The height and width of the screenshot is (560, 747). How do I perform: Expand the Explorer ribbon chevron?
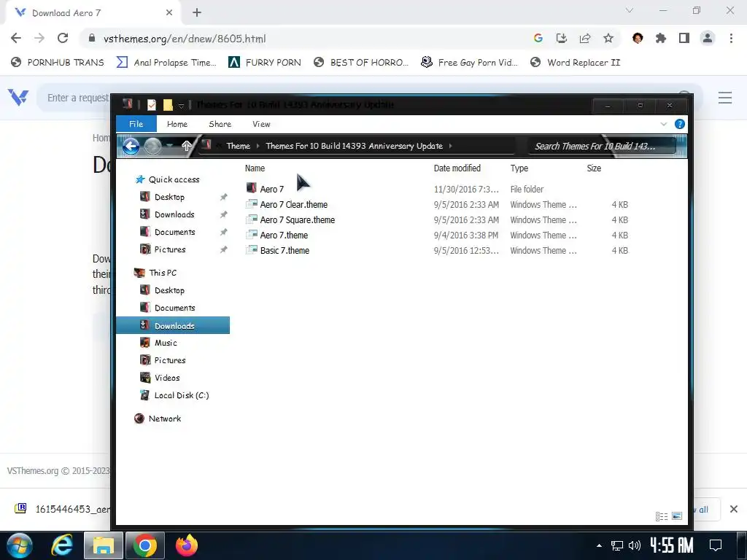pyautogui.click(x=663, y=124)
